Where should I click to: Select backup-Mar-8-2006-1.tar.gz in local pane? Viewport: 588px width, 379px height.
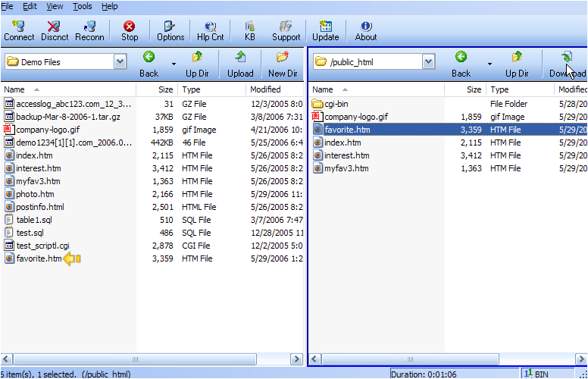pos(68,117)
